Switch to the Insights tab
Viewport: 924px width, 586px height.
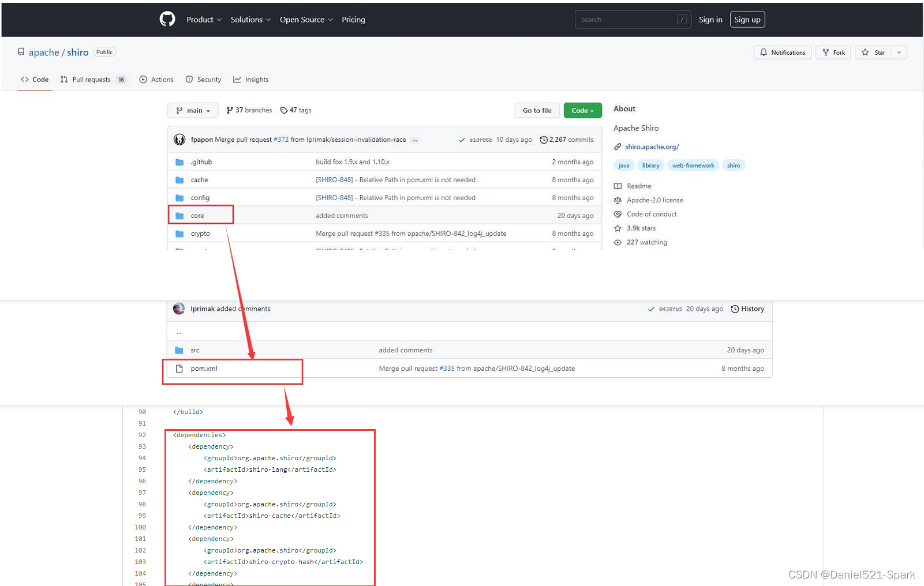251,80
